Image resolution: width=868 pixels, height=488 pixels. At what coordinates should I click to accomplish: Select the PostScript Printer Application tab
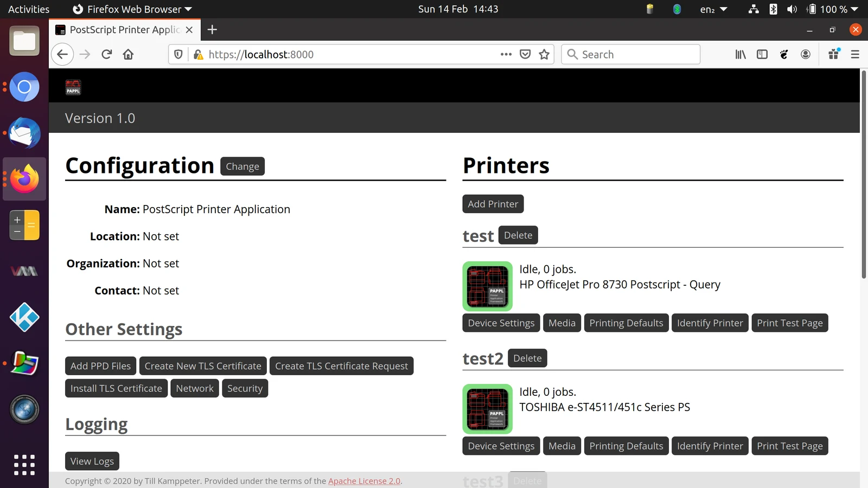125,30
